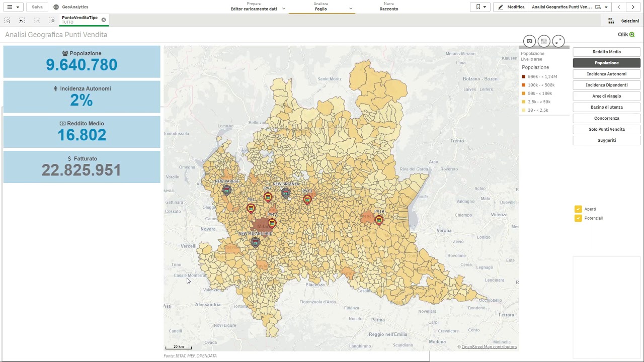Expand the map to full screen
Viewport: 644px width, 362px height.
[558, 41]
